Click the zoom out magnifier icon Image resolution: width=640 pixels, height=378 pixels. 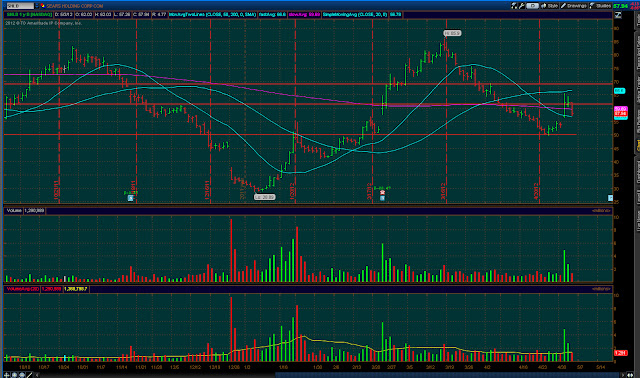(22, 375)
